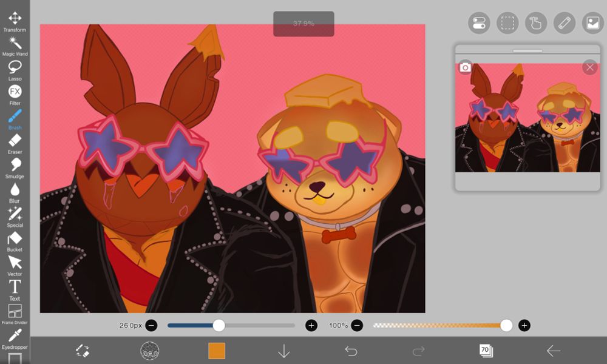Image resolution: width=607 pixels, height=364 pixels.
Task: Select the Blur tool
Action: click(x=15, y=193)
